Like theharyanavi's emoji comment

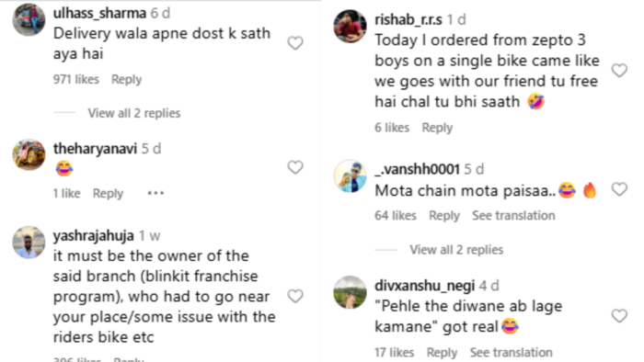click(x=295, y=167)
